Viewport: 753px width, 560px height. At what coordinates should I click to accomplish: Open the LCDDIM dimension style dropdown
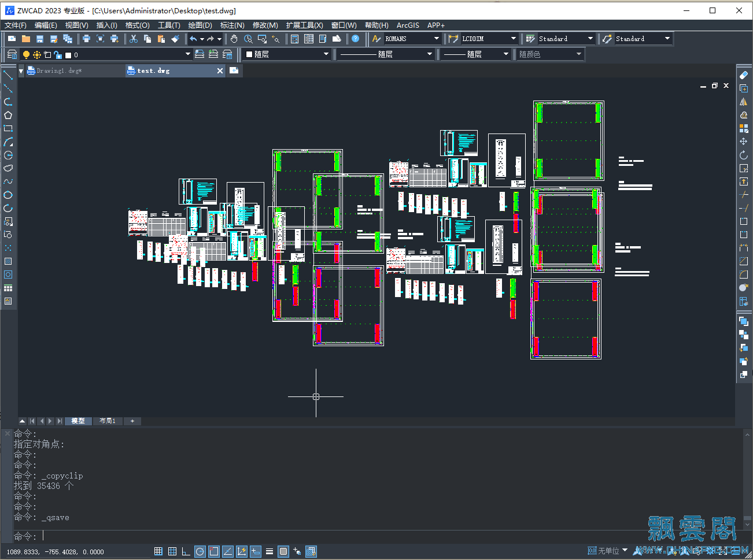pyautogui.click(x=513, y=39)
